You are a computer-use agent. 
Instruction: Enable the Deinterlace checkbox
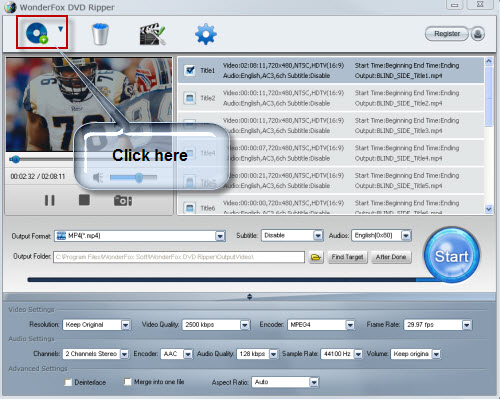coord(68,382)
